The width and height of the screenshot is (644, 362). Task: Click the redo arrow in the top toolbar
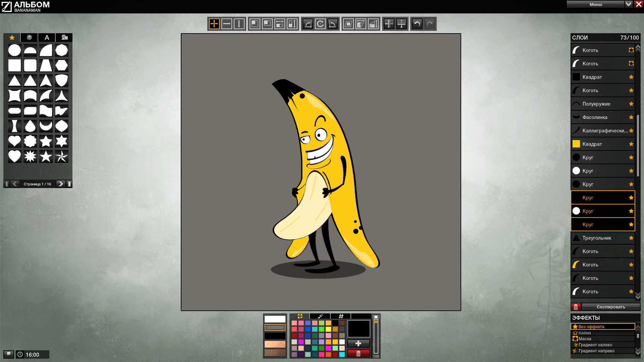tap(429, 24)
